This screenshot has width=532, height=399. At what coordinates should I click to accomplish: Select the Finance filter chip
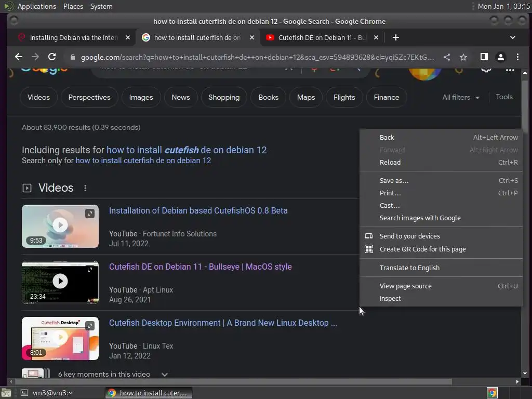[387, 97]
